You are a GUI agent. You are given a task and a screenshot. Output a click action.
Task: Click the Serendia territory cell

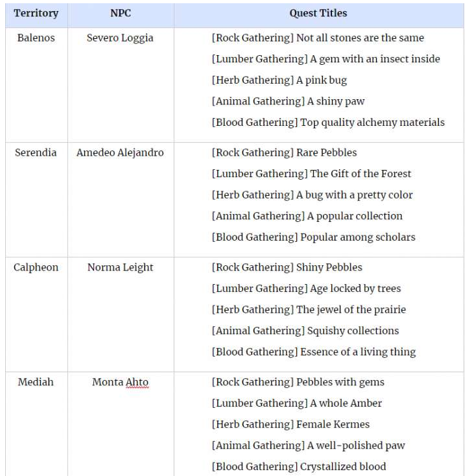[x=36, y=152]
